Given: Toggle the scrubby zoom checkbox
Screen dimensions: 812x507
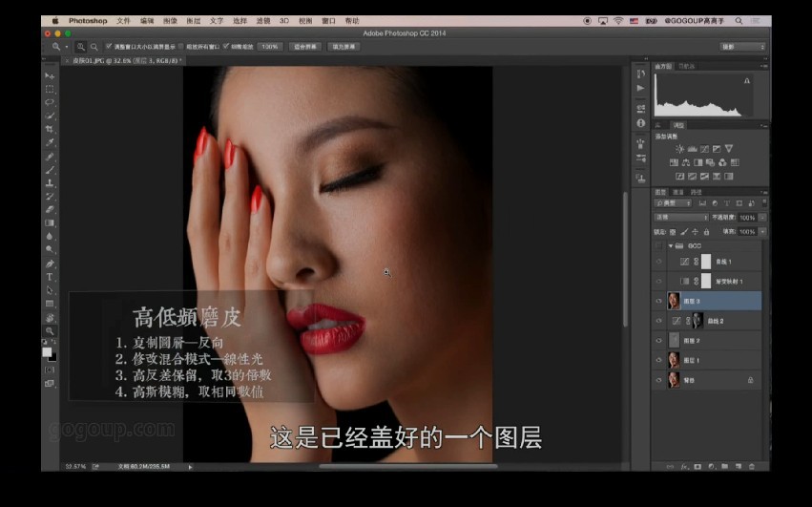Looking at the screenshot, I should click(226, 47).
